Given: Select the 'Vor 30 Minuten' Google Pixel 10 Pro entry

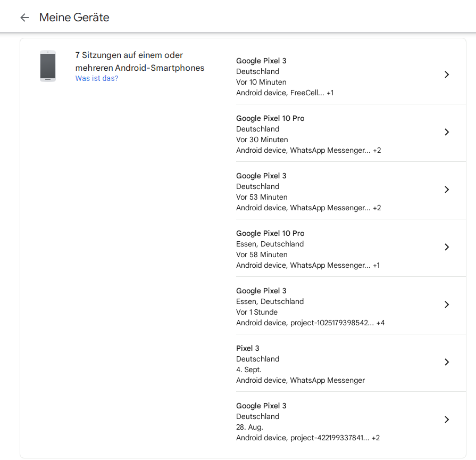Looking at the screenshot, I should click(270, 118).
